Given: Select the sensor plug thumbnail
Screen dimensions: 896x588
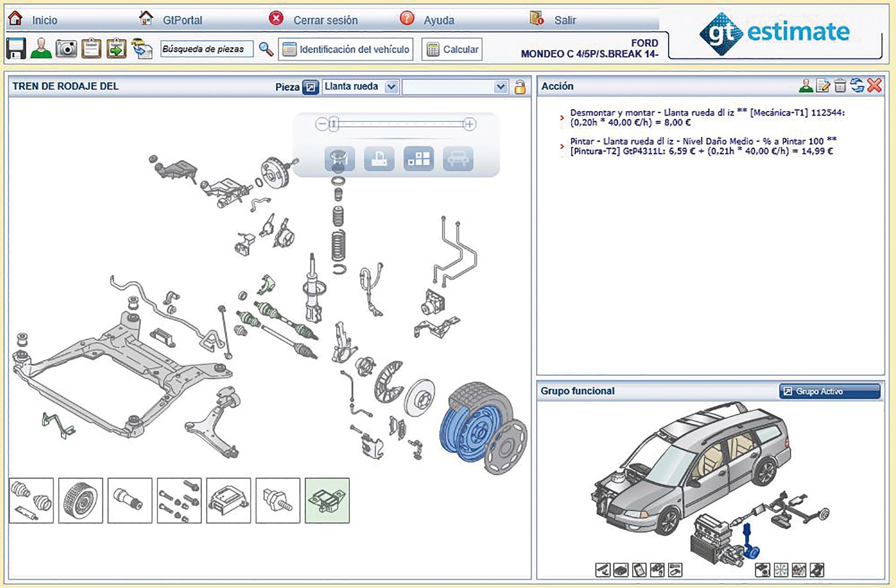Looking at the screenshot, I should 278,500.
